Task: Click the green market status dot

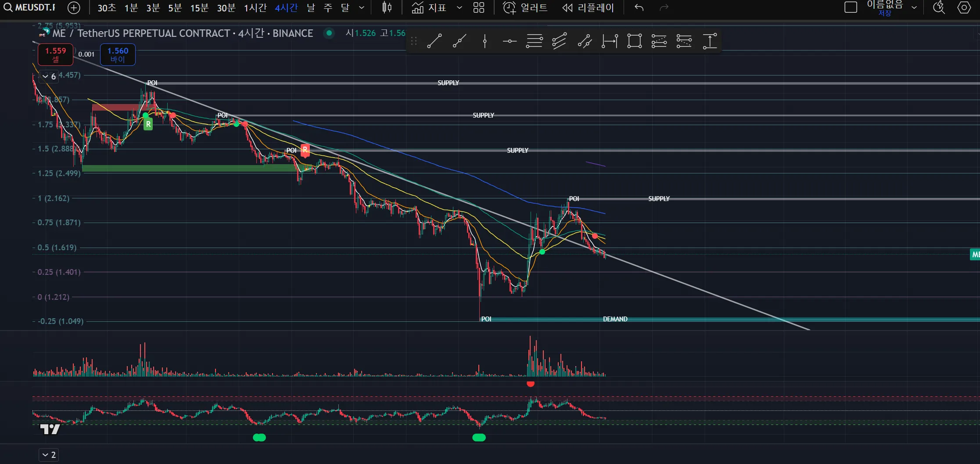Action: pos(329,33)
